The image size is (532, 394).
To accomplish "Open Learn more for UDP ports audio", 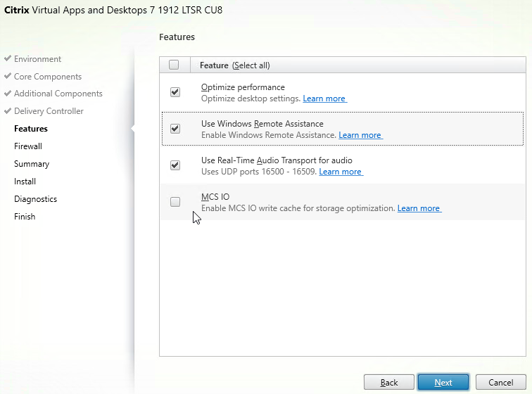I will tap(341, 172).
